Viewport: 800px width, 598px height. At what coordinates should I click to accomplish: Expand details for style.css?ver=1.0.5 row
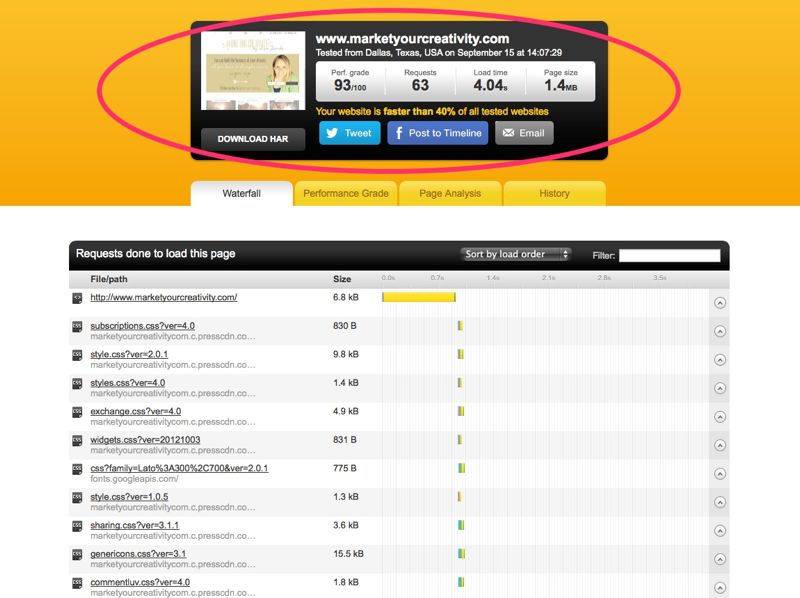tap(720, 503)
